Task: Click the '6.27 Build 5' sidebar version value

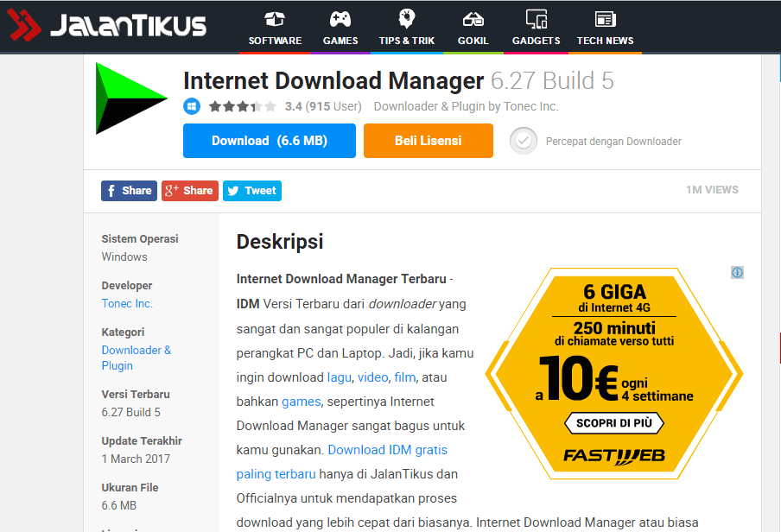Action: pos(131,412)
